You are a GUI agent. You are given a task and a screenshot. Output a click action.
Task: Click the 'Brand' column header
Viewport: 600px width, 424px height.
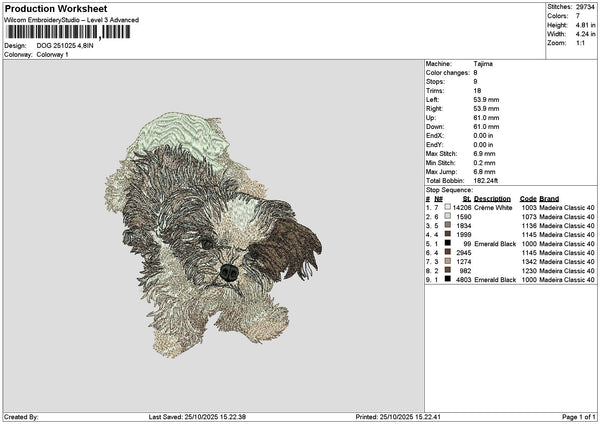[549, 199]
